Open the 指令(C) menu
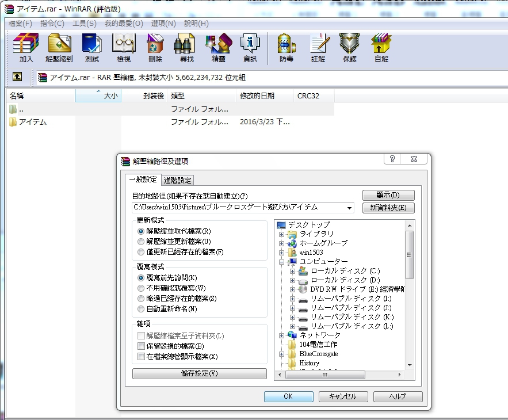This screenshot has height=420, width=508. tap(52, 24)
